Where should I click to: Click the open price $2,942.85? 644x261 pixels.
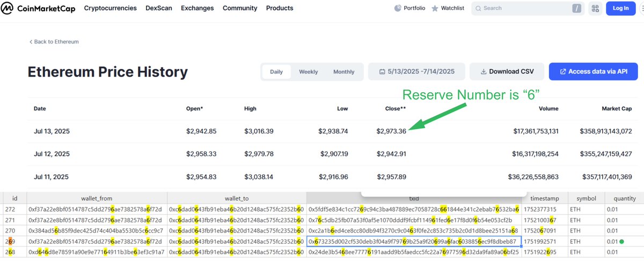[x=201, y=131]
